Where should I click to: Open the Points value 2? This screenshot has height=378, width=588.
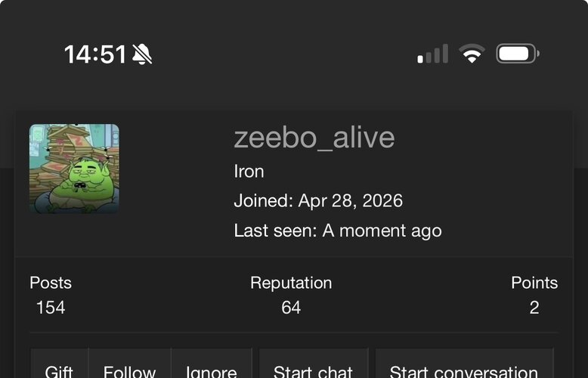tap(534, 308)
